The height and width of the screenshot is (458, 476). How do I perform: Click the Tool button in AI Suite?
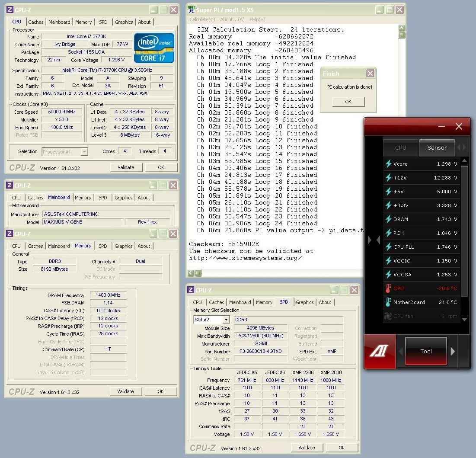point(426,352)
